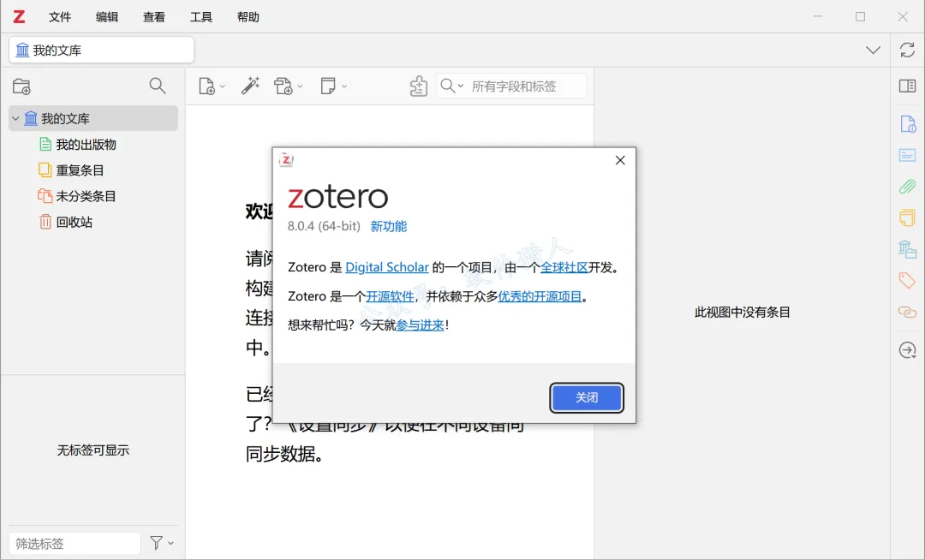Open the 文件 menu

pos(60,17)
